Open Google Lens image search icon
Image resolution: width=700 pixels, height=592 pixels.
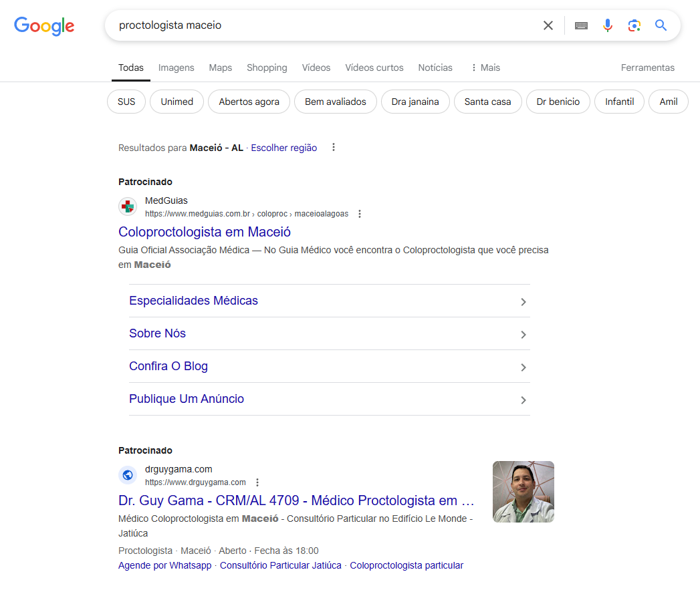pos(634,25)
